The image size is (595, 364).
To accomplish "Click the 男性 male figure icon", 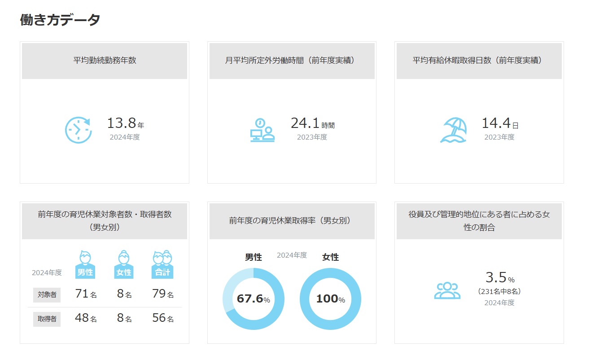I will coord(85,264).
